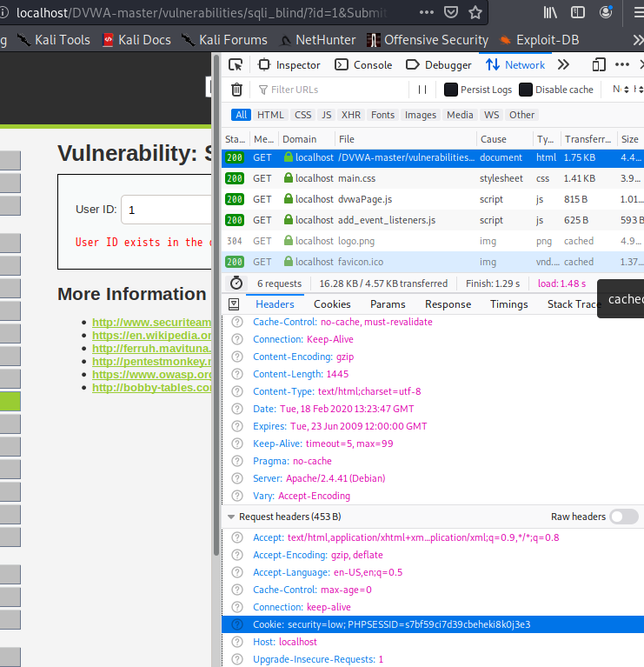
Task: Click the Host: localhost header
Action: click(285, 642)
